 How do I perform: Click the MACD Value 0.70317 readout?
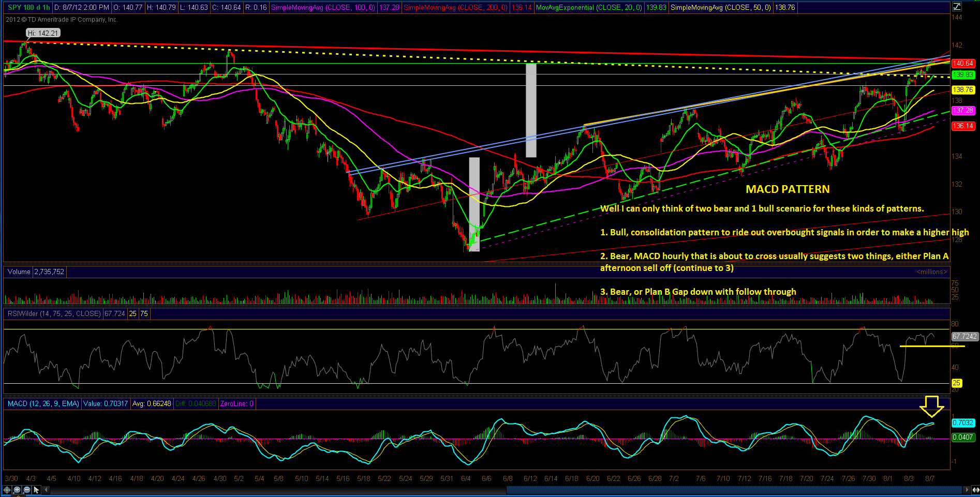point(106,403)
